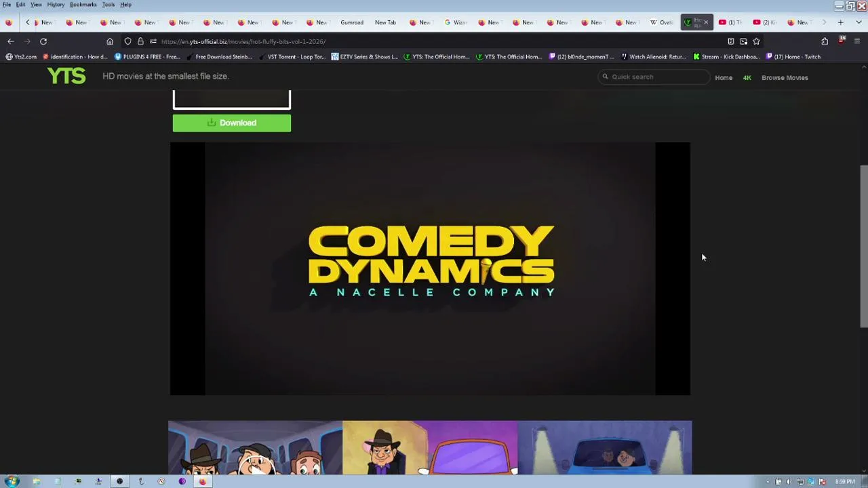
Task: Bookmark this page with the star icon
Action: (756, 41)
